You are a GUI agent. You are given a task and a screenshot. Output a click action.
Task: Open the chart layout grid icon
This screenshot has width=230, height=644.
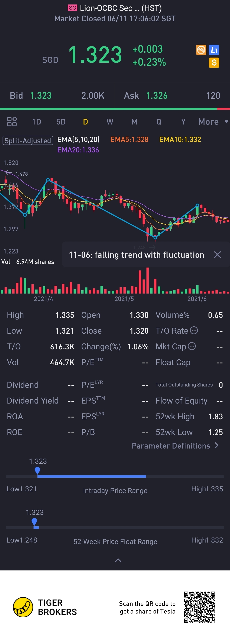point(12,122)
